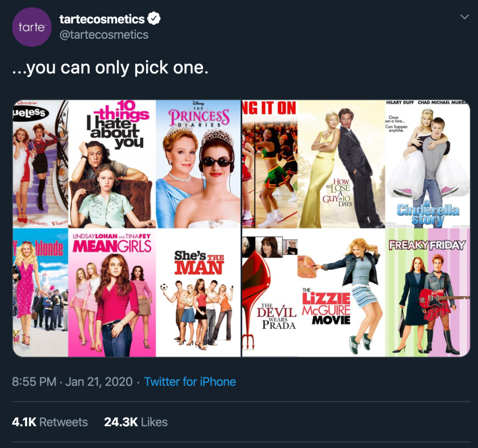
Task: Open the tweet options chevron menu
Action: coord(464,17)
